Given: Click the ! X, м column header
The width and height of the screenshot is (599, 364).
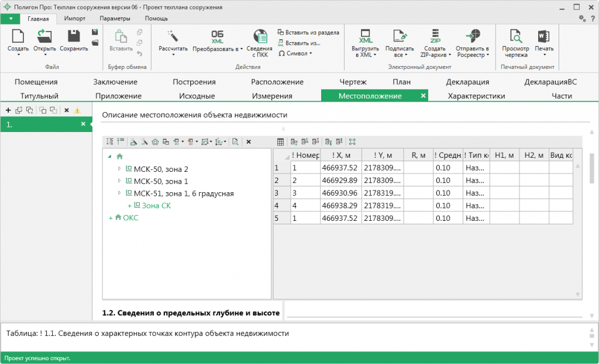Looking at the screenshot, I should tap(341, 155).
